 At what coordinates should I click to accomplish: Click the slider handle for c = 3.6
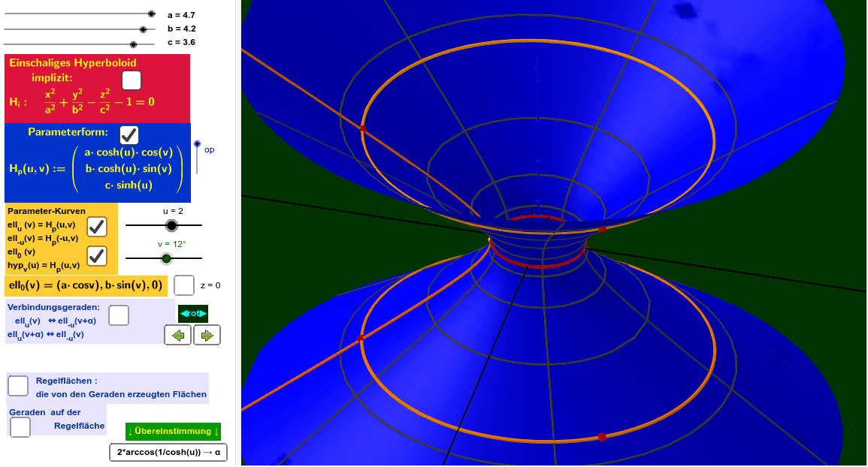coord(133,44)
